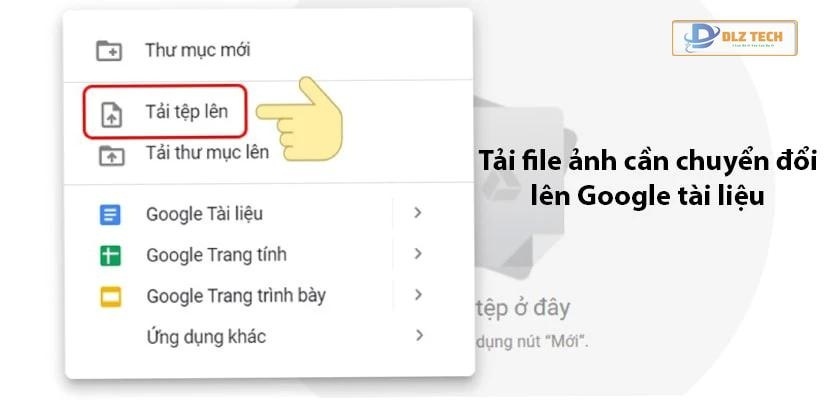Select Google Trang tính label
The width and height of the screenshot is (840, 400).
tap(216, 255)
